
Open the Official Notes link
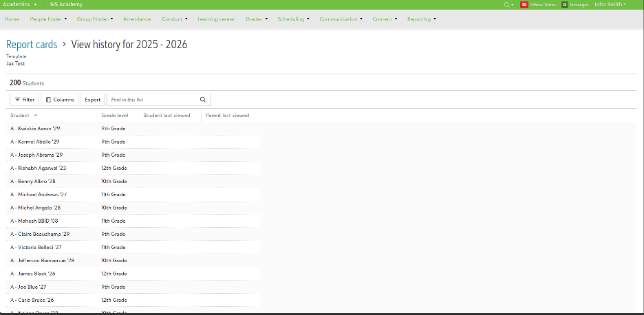(543, 5)
